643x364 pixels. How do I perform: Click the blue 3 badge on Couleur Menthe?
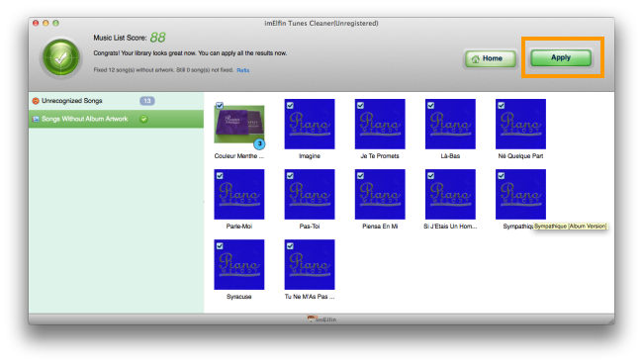click(x=259, y=143)
